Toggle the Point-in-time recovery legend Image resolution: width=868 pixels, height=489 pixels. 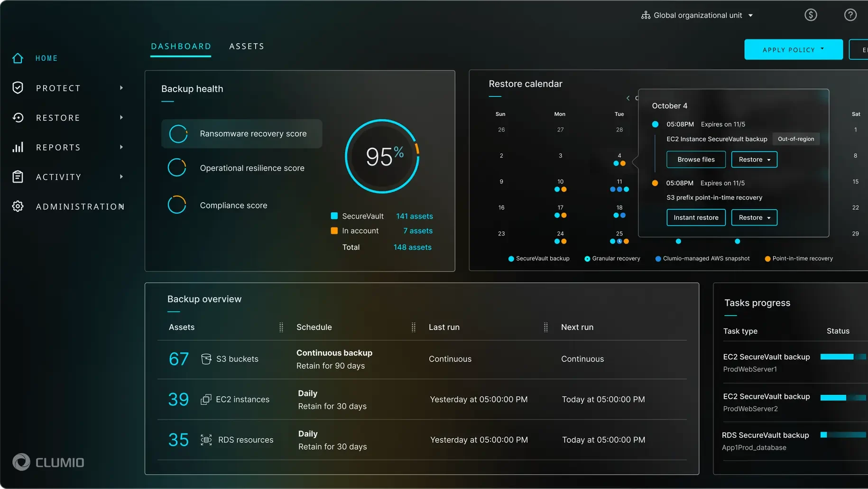click(x=798, y=258)
